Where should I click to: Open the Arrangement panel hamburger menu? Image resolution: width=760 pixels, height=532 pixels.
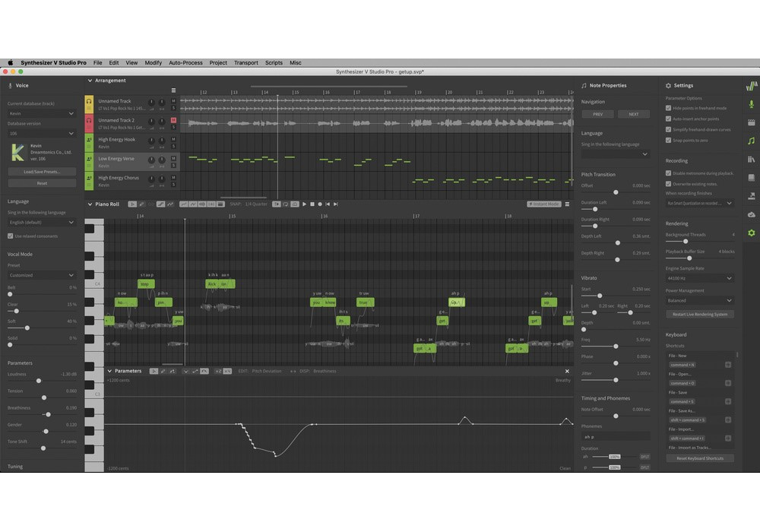(x=173, y=90)
